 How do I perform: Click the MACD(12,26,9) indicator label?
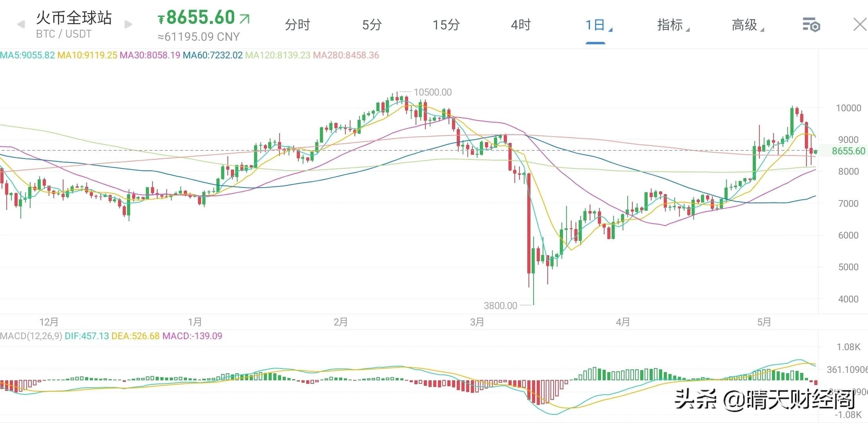tap(31, 336)
